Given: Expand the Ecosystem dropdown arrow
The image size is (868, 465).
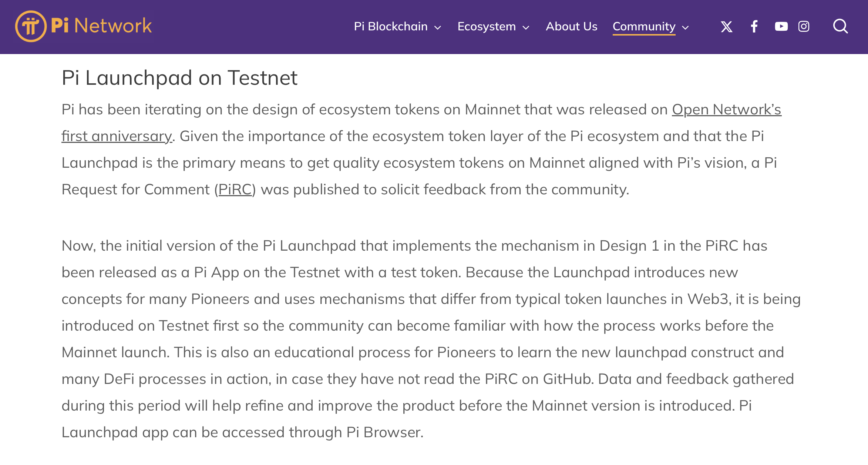Looking at the screenshot, I should tap(526, 28).
